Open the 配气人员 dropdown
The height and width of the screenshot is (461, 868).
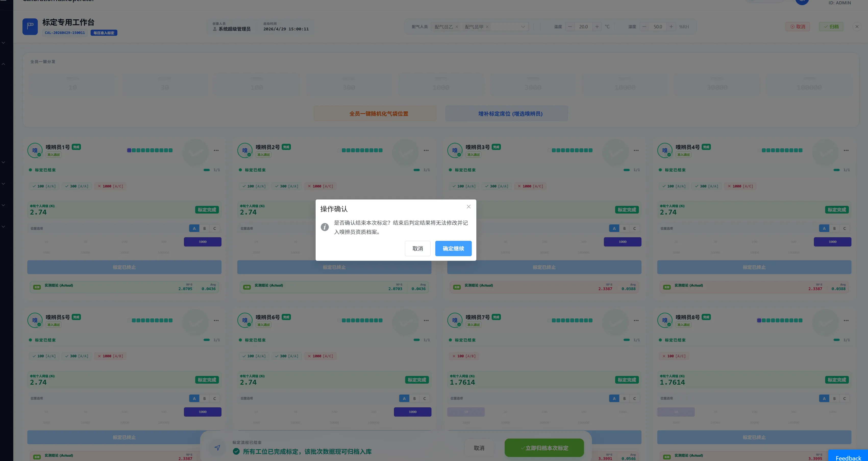[523, 27]
